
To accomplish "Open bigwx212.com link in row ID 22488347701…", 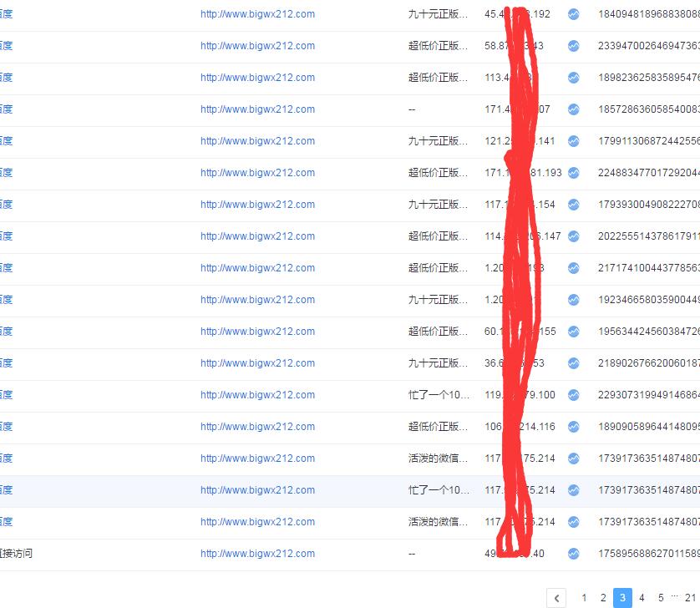I will coord(257,173).
